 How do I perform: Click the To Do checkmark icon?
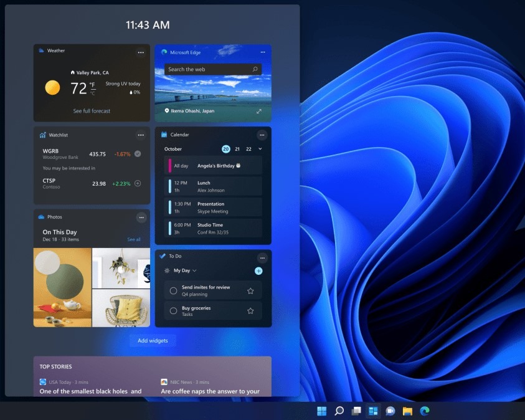coord(163,256)
